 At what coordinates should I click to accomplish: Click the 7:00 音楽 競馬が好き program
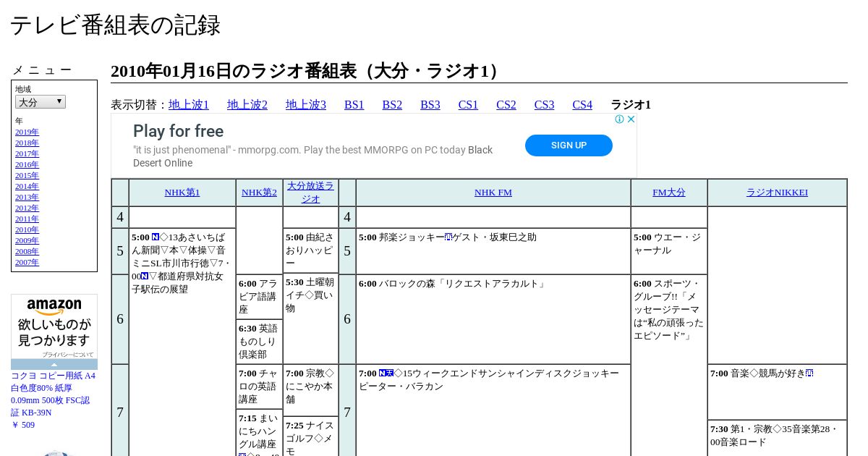777,392
